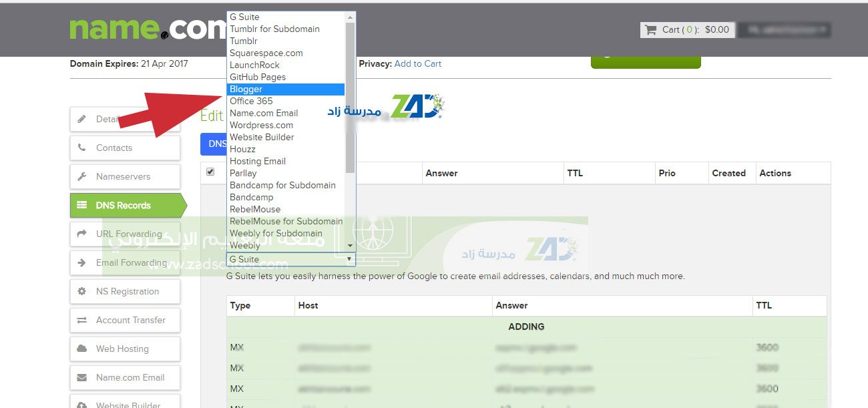Pick Wordpress.com template option
This screenshot has height=408, width=868.
(286, 125)
